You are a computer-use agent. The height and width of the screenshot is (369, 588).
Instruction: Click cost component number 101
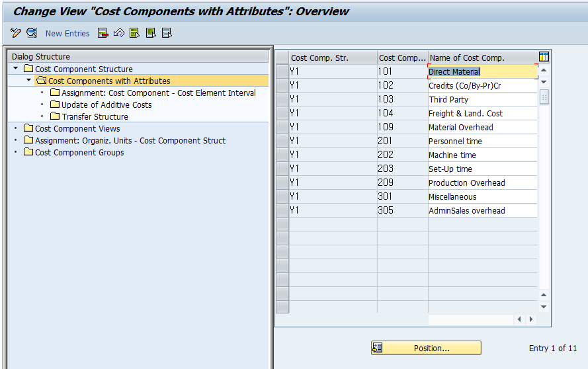[402, 71]
